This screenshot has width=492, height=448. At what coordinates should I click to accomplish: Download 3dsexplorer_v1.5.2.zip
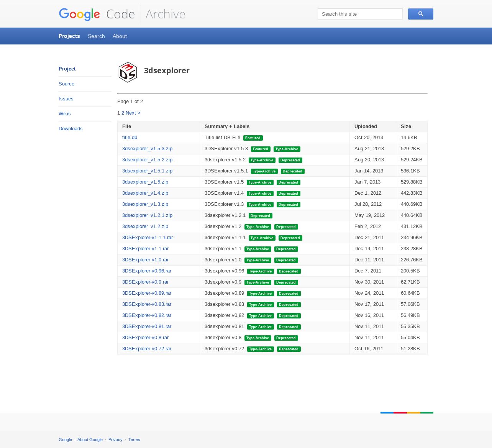147,160
